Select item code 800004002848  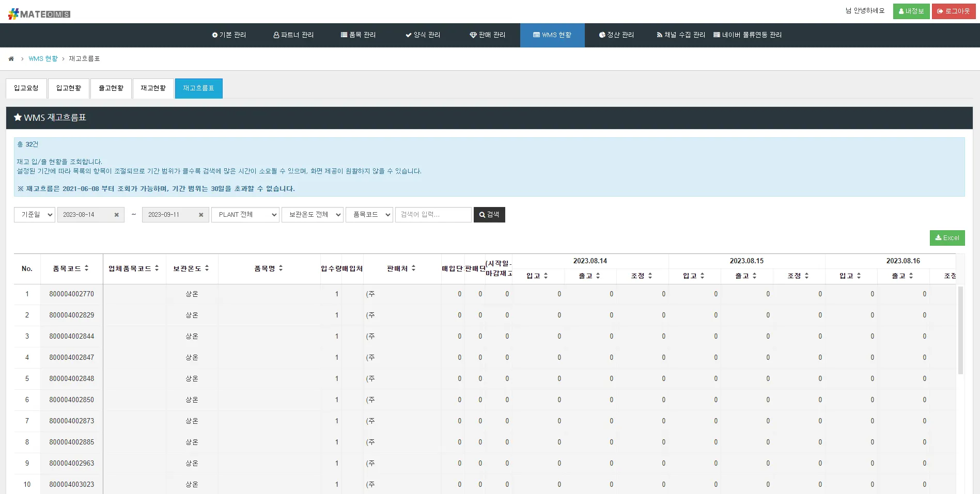coord(72,379)
